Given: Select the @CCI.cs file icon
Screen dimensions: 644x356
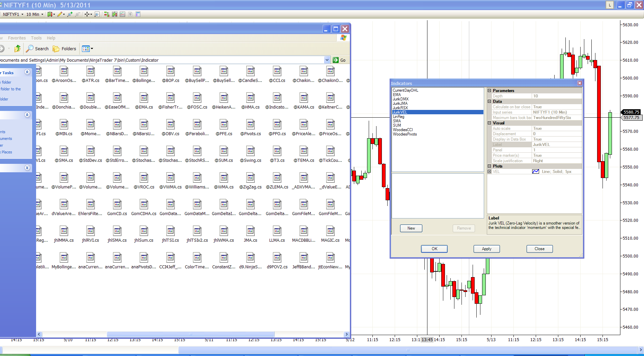Looking at the screenshot, I should [277, 71].
